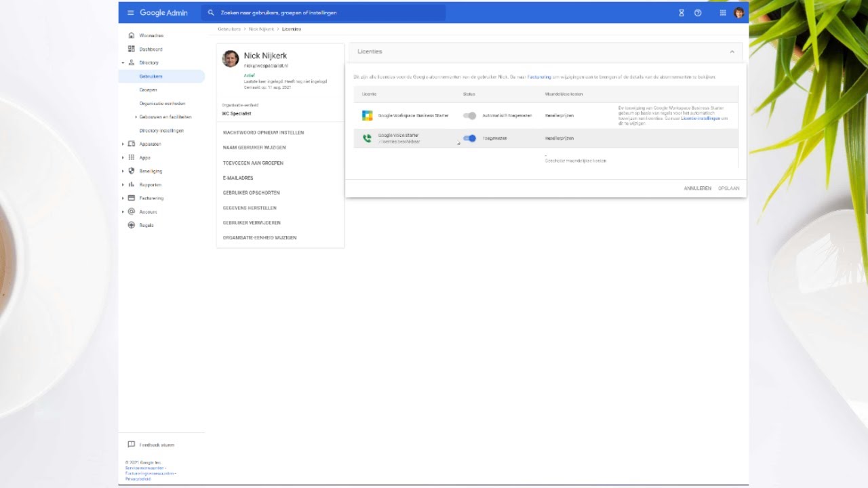Screen dimensions: 868x488
Task: Collapse the Directory section arrow
Action: (123, 62)
